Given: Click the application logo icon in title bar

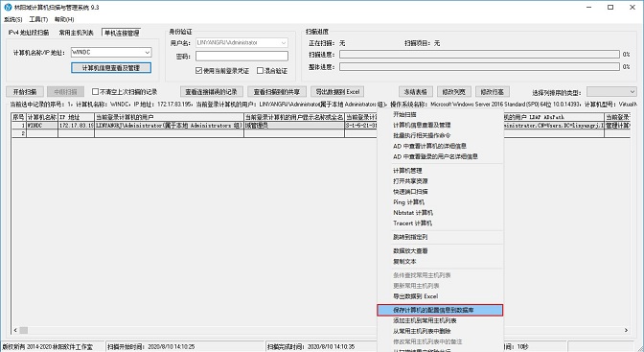Looking at the screenshot, I should pos(8,7).
